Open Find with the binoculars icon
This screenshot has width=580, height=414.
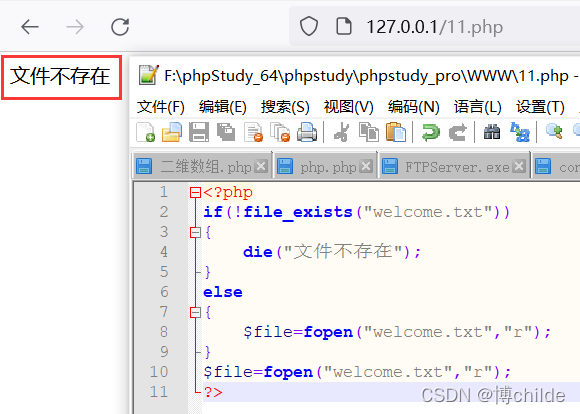492,132
